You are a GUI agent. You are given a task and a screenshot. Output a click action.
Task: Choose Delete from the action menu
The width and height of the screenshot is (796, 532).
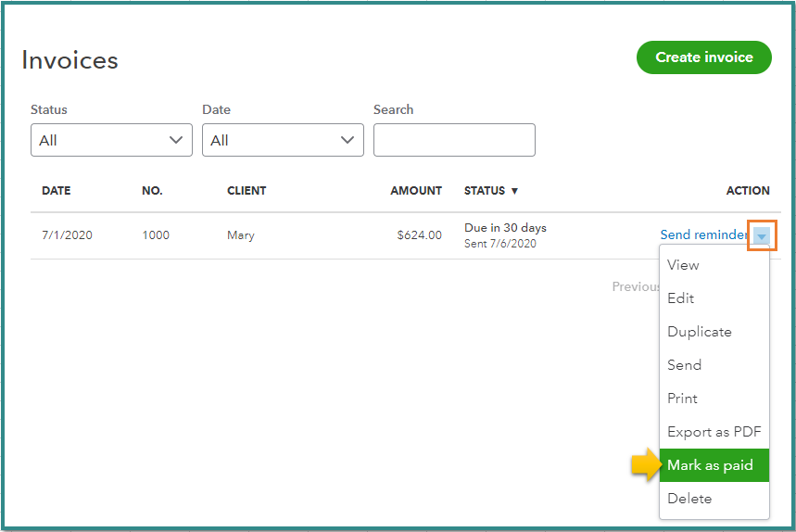pos(690,499)
